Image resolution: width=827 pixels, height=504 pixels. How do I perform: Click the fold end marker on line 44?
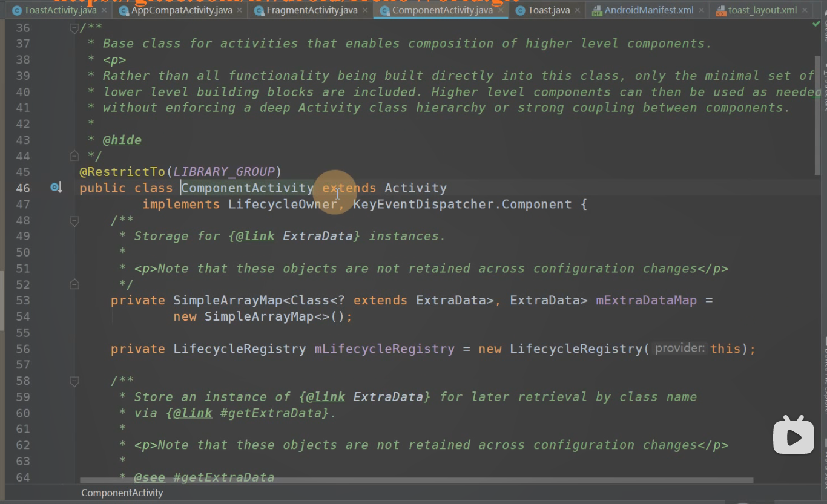(x=74, y=156)
